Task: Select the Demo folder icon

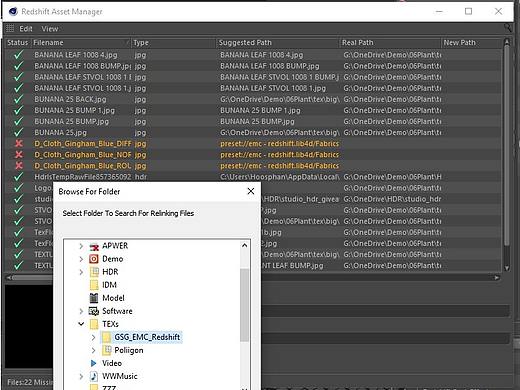Action: click(x=94, y=259)
